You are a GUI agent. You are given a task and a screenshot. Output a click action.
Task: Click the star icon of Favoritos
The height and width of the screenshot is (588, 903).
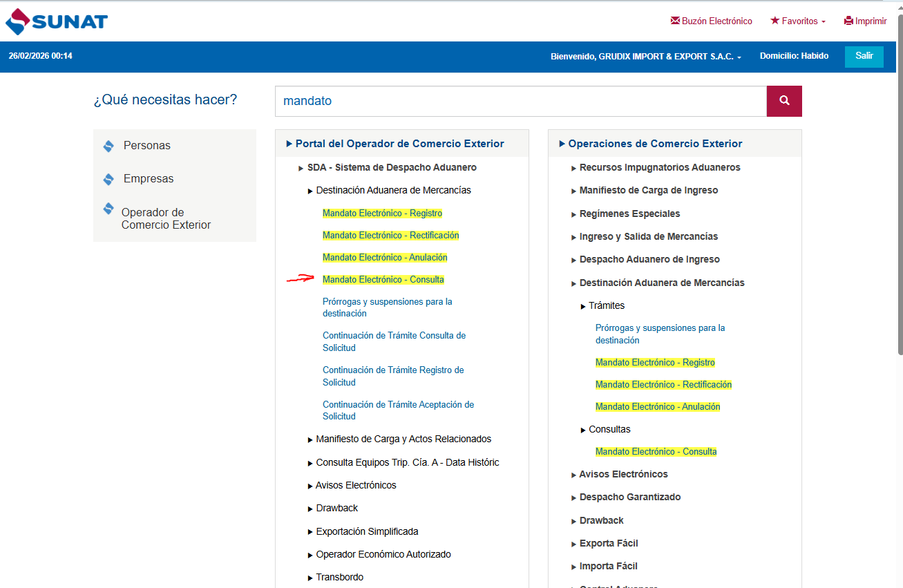774,21
